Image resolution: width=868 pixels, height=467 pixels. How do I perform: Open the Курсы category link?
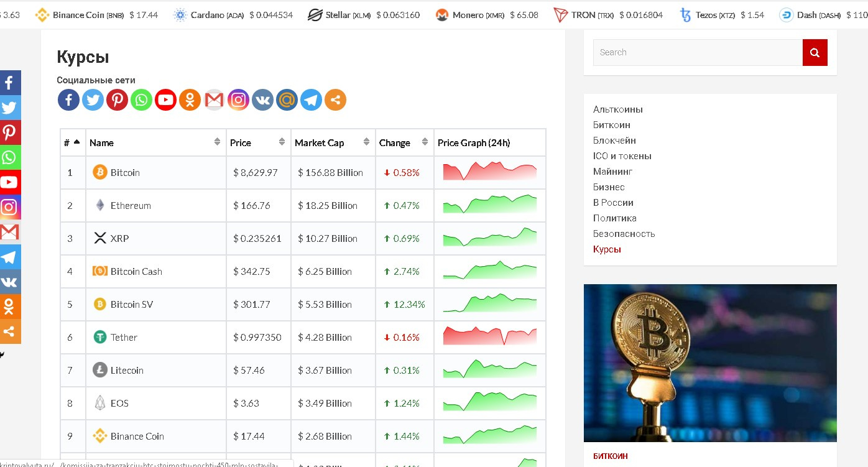[607, 249]
